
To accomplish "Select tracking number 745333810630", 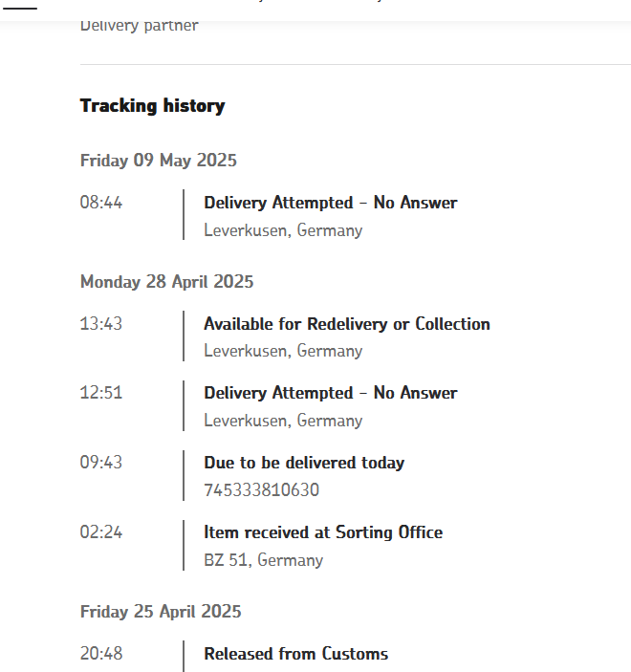I will tap(262, 489).
